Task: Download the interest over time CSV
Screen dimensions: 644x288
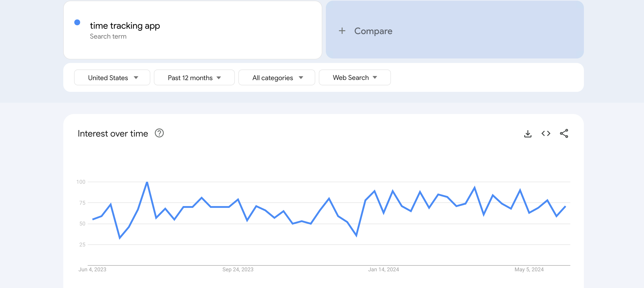Action: (x=527, y=134)
